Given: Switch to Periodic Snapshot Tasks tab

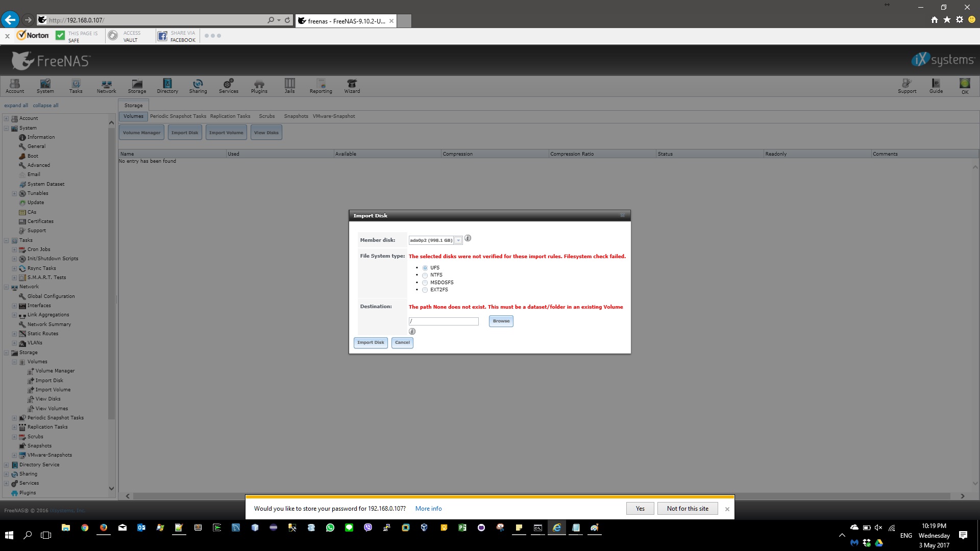Looking at the screenshot, I should (178, 116).
